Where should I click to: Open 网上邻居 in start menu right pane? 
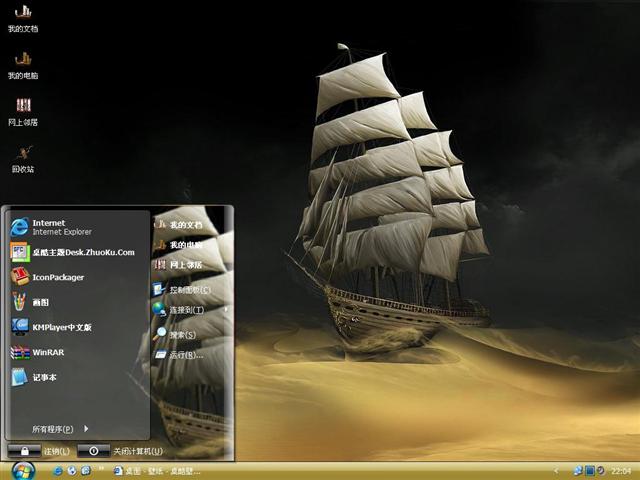click(178, 264)
